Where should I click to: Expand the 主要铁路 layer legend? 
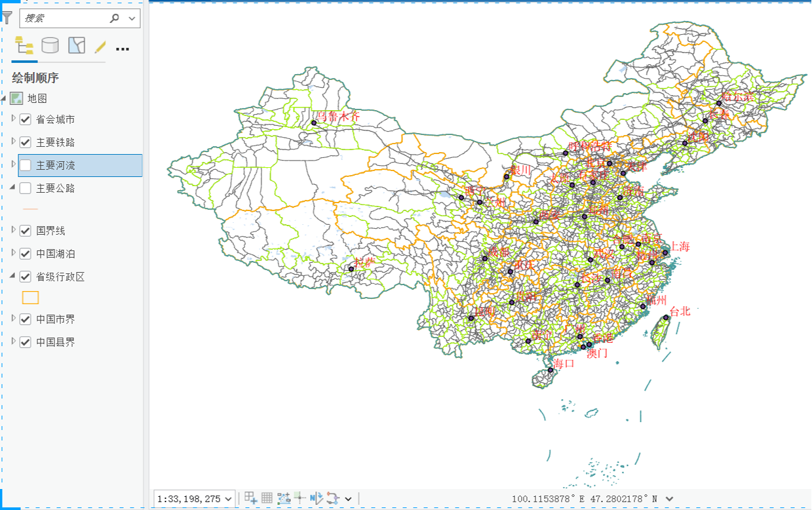pos(14,141)
